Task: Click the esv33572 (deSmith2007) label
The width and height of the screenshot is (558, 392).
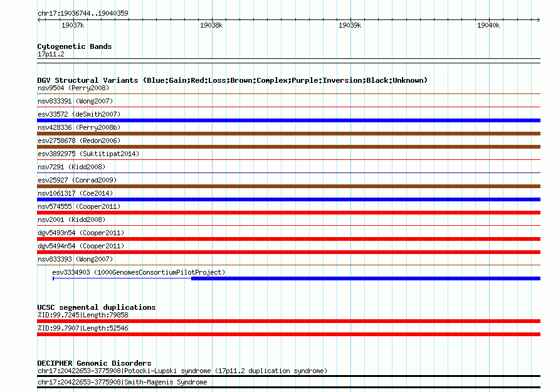Action: pos(79,114)
